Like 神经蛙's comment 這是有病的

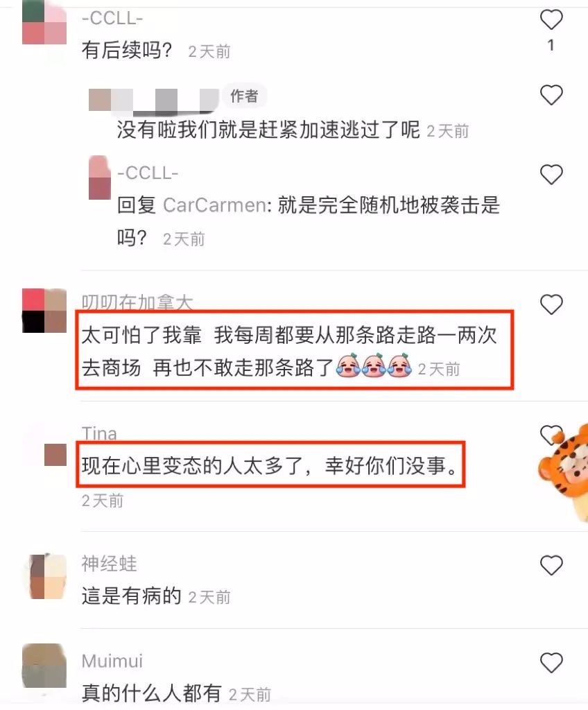(x=551, y=566)
